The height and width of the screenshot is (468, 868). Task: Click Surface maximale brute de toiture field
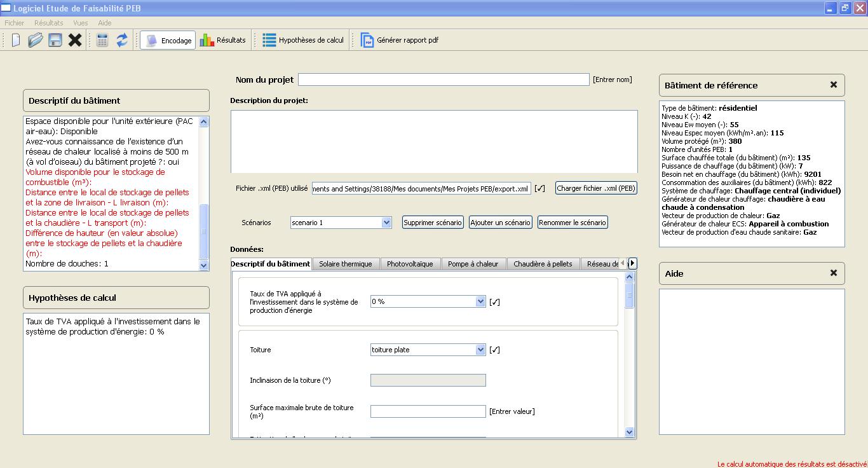tap(428, 411)
